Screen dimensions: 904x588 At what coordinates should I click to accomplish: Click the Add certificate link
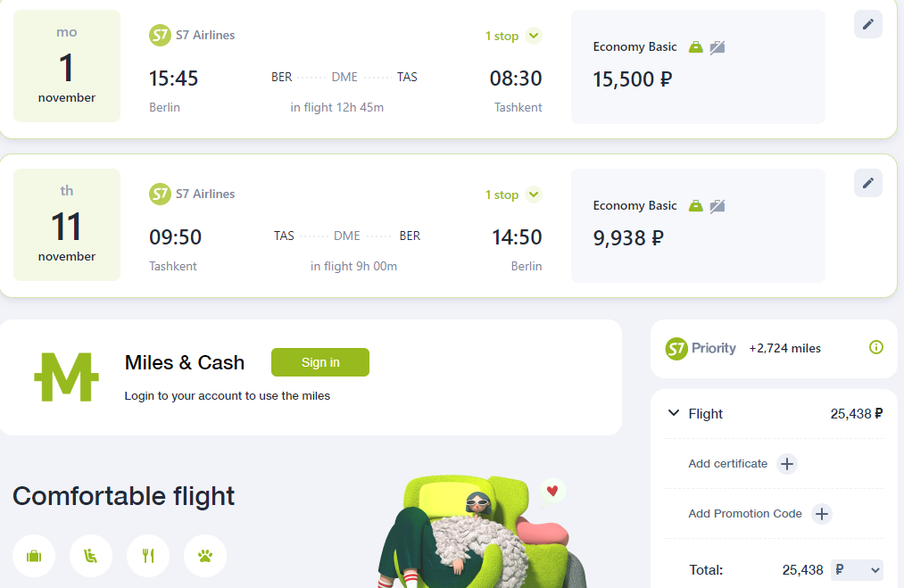(727, 463)
